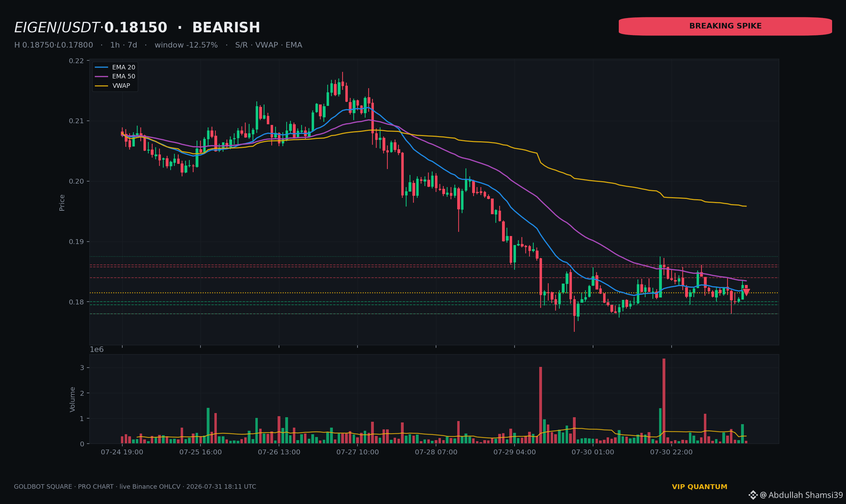Image resolution: width=846 pixels, height=504 pixels.
Task: Click the 0.18 price axis label
Action: (76, 302)
